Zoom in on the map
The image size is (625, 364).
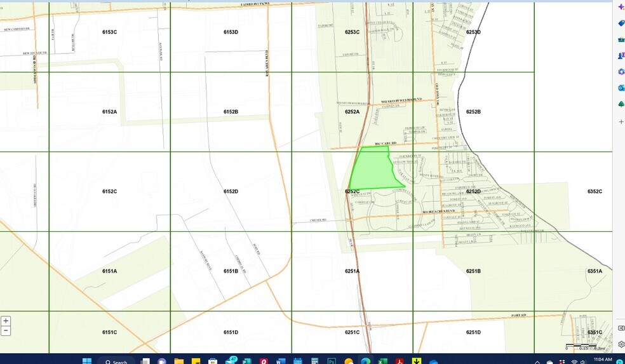click(6, 321)
